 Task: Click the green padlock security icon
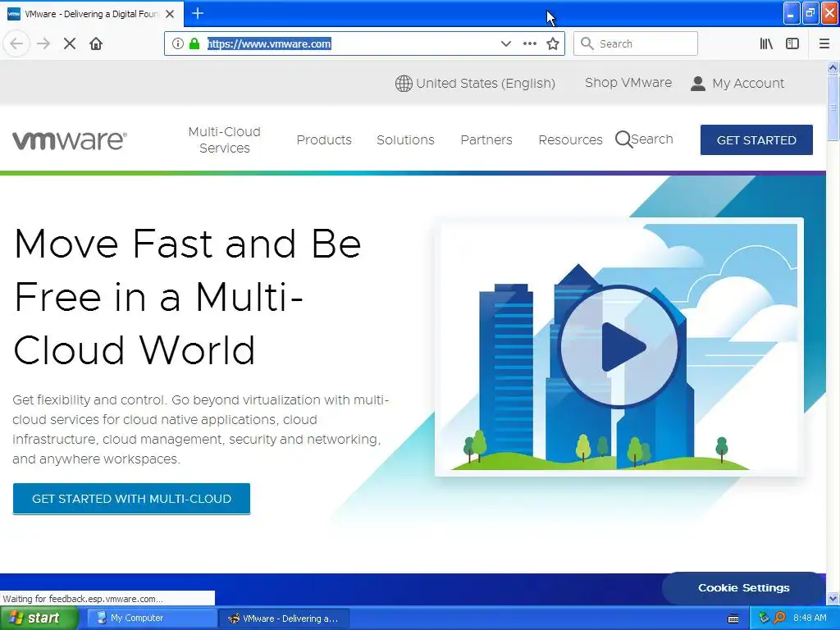click(194, 43)
